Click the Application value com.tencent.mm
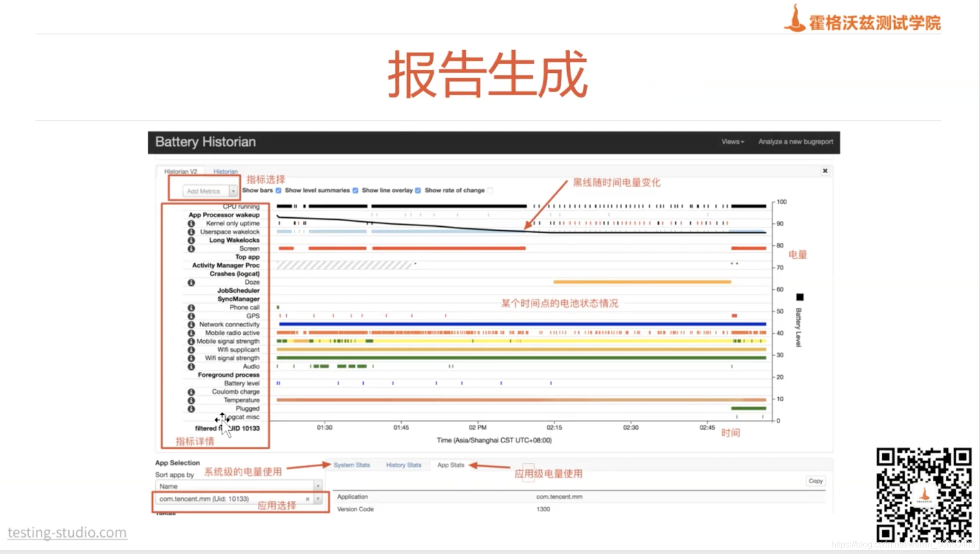The image size is (980, 554). pos(559,497)
